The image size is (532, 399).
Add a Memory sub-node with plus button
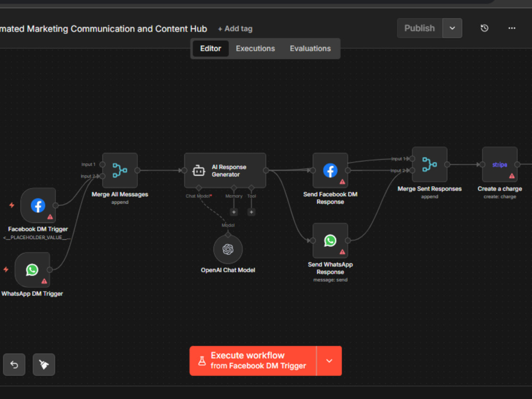pyautogui.click(x=234, y=212)
